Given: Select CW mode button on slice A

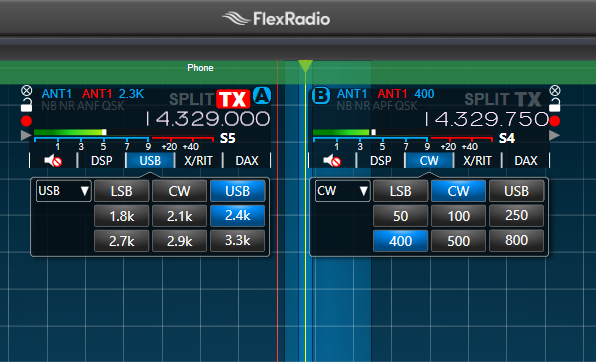Looking at the screenshot, I should click(179, 191).
